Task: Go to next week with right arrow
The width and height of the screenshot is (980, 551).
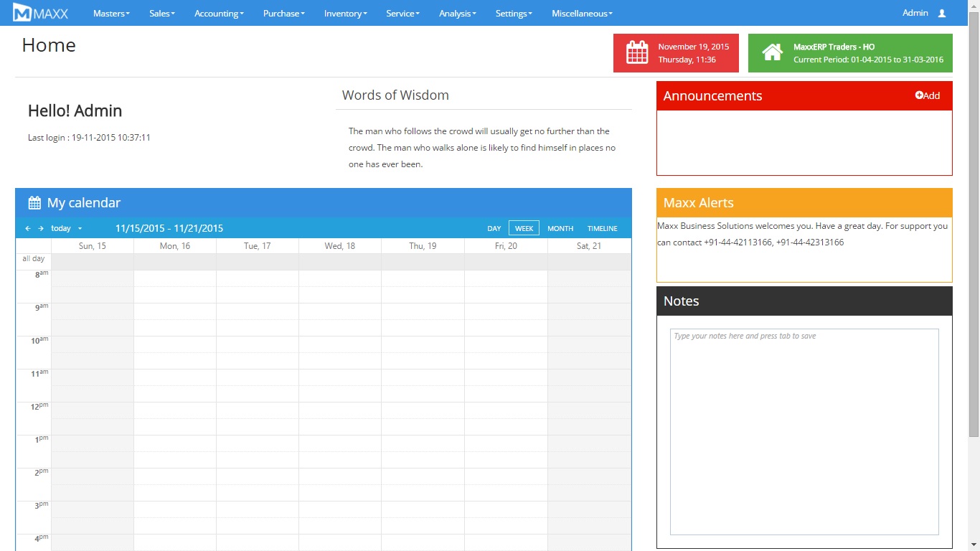Action: pos(41,229)
